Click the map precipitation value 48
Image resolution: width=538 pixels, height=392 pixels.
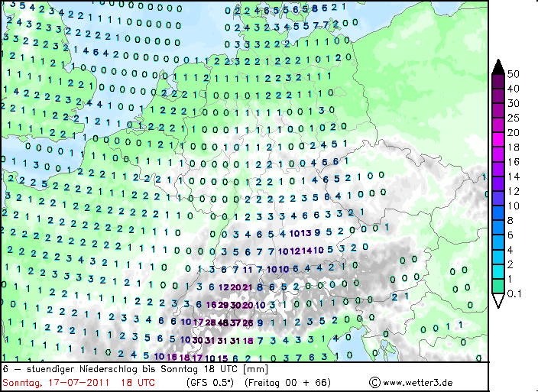[x=223, y=322]
